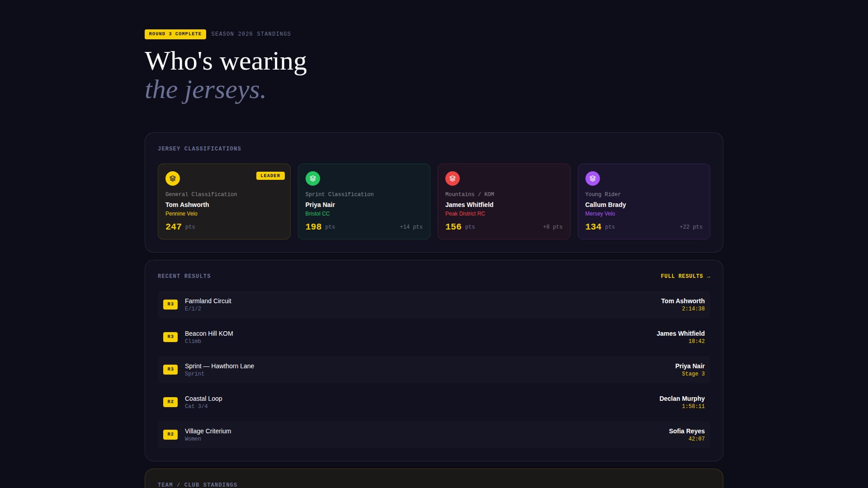This screenshot has height=488, width=868.
Task: Click the +22 pts gap on Young Rider card
Action: tap(691, 227)
